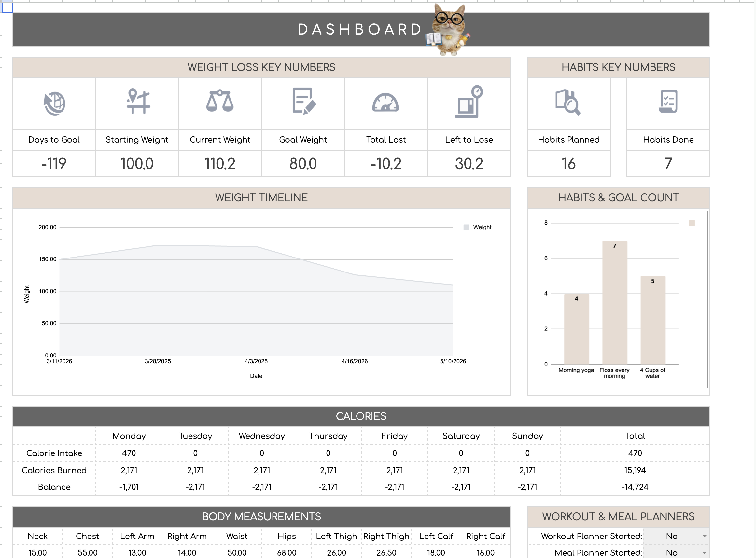756x558 pixels.
Task: Select the 4 Cups of water bar
Action: point(653,320)
